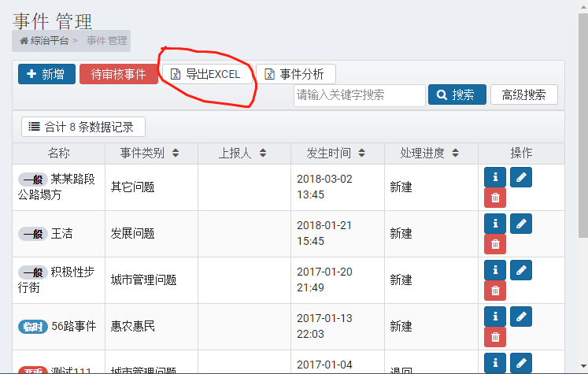
Task: Open info icon for 积极性步行街 row
Action: point(495,270)
